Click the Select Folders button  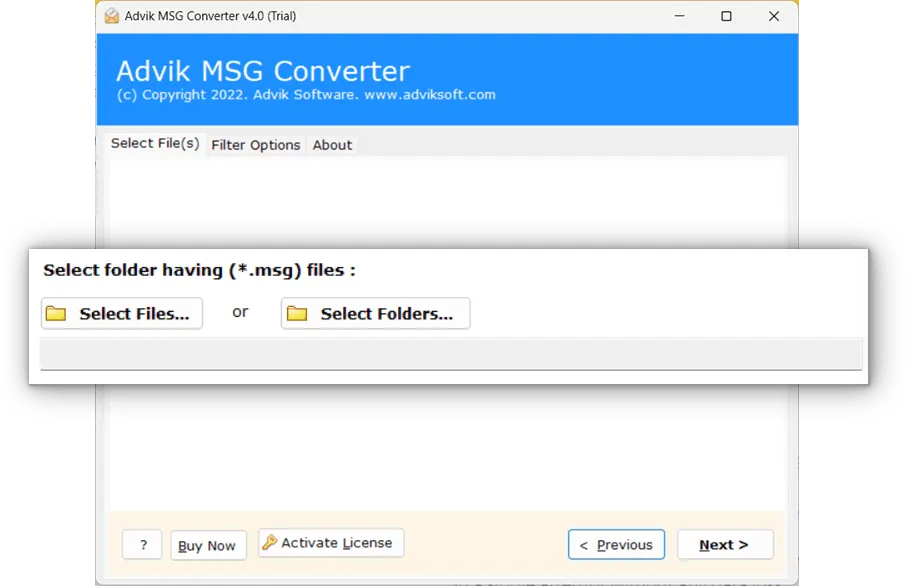click(x=375, y=314)
